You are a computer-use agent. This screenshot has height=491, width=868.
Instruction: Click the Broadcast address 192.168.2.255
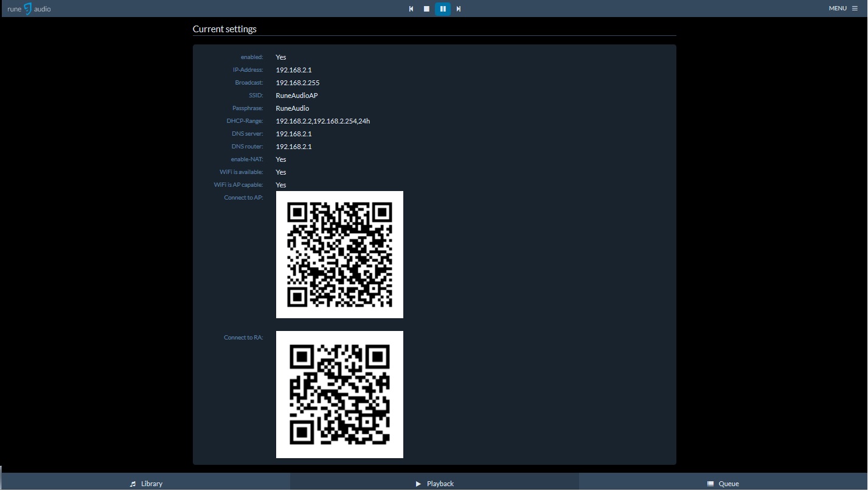coord(297,83)
